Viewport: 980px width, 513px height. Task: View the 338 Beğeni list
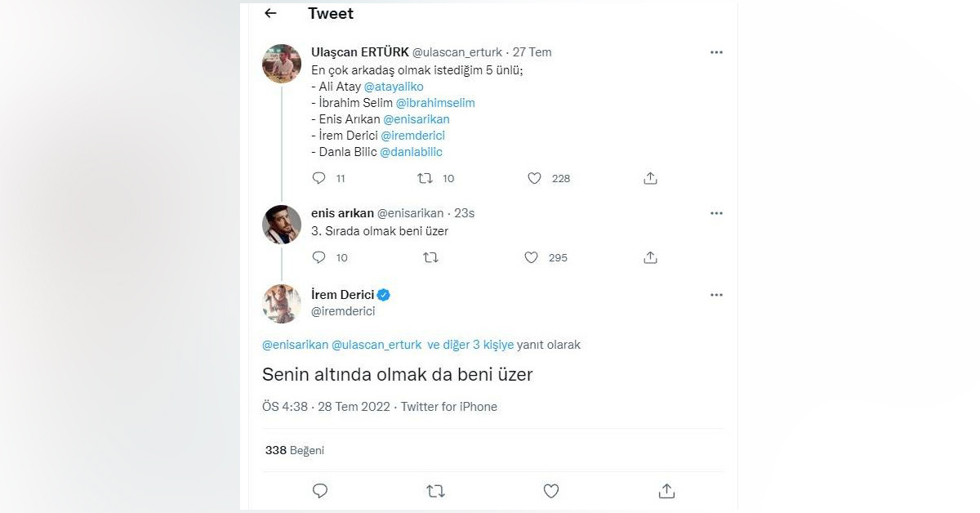pyautogui.click(x=294, y=449)
